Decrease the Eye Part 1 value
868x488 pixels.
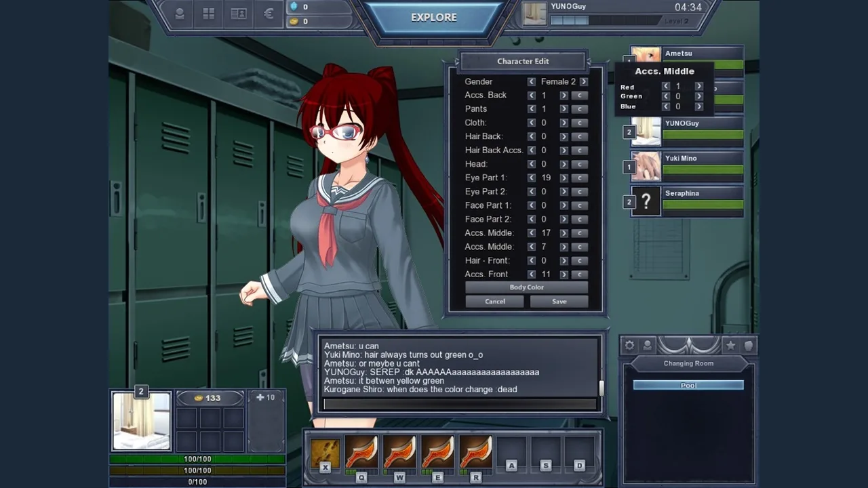pyautogui.click(x=531, y=178)
